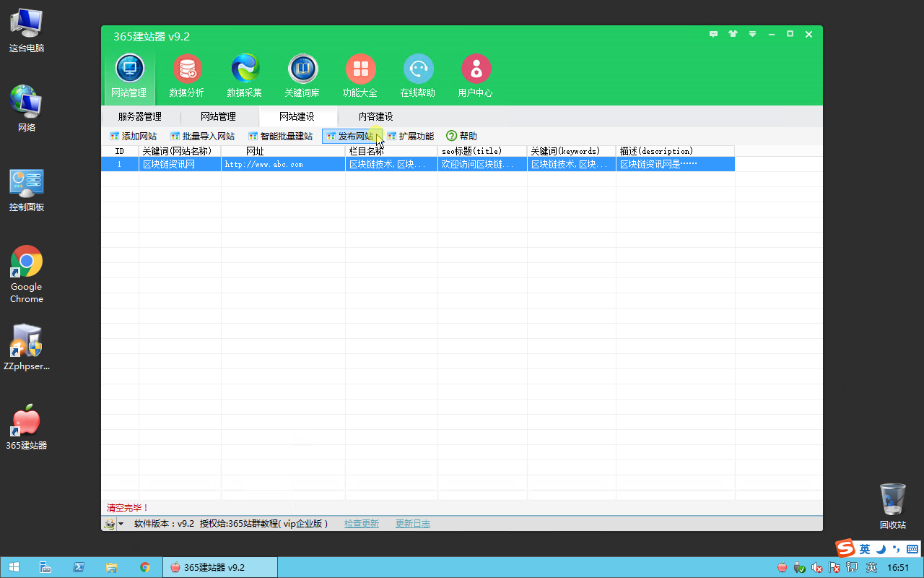The image size is (924, 578).
Task: Click the seo标题(title) column header
Action: point(482,151)
